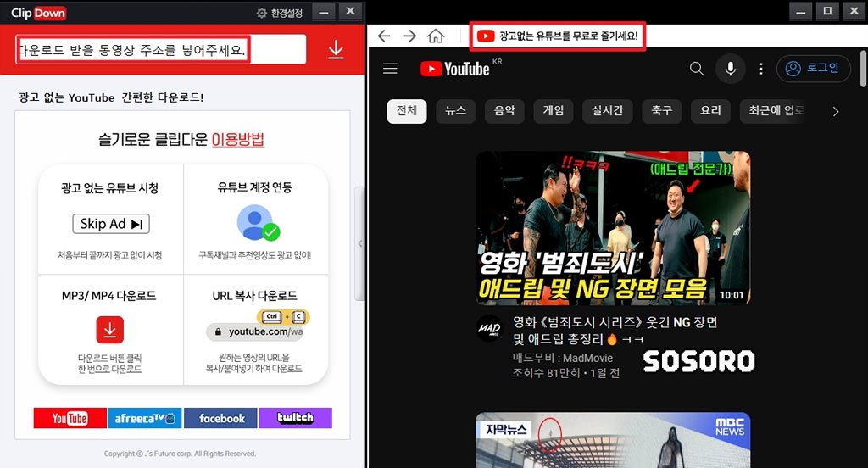Click the YouTube logo in Clip Down footer

pos(70,418)
